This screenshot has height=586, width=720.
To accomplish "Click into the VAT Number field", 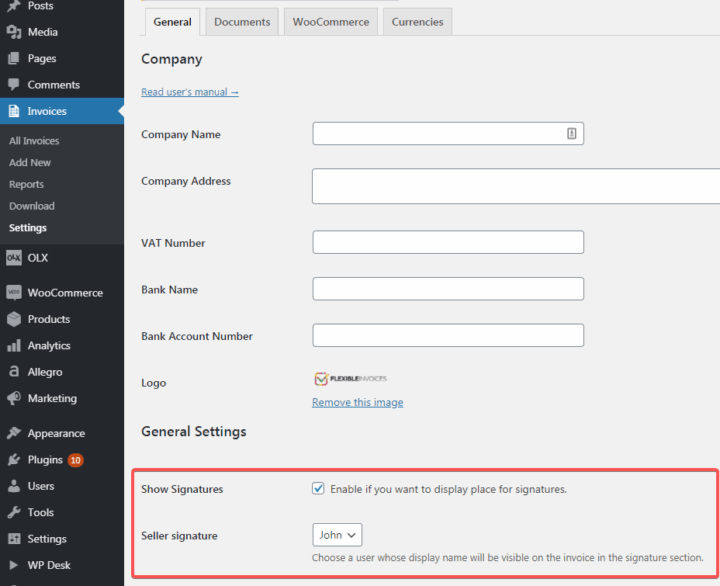I will [x=448, y=242].
